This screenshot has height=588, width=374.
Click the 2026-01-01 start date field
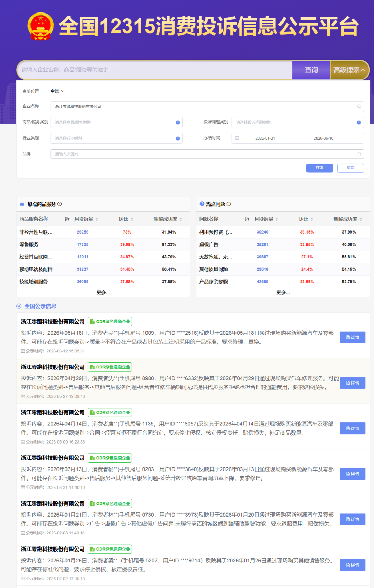click(x=265, y=138)
